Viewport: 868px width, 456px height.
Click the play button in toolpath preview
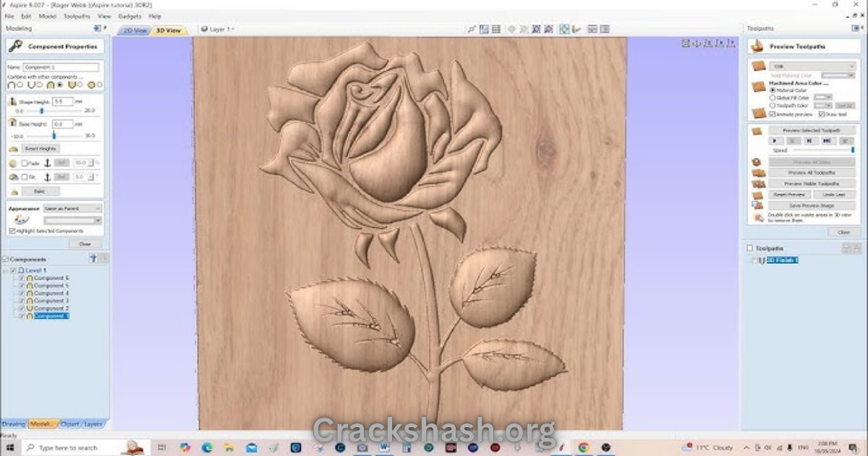(775, 141)
